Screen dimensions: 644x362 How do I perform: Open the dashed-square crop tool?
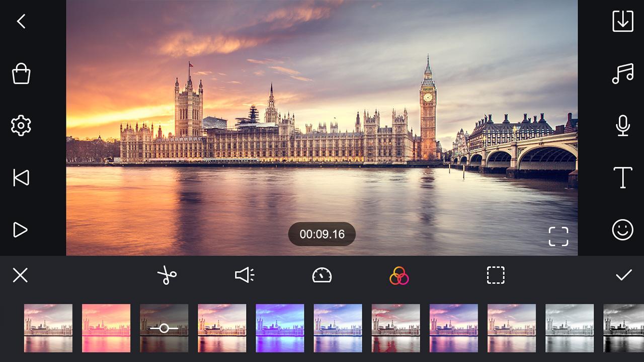tap(496, 275)
